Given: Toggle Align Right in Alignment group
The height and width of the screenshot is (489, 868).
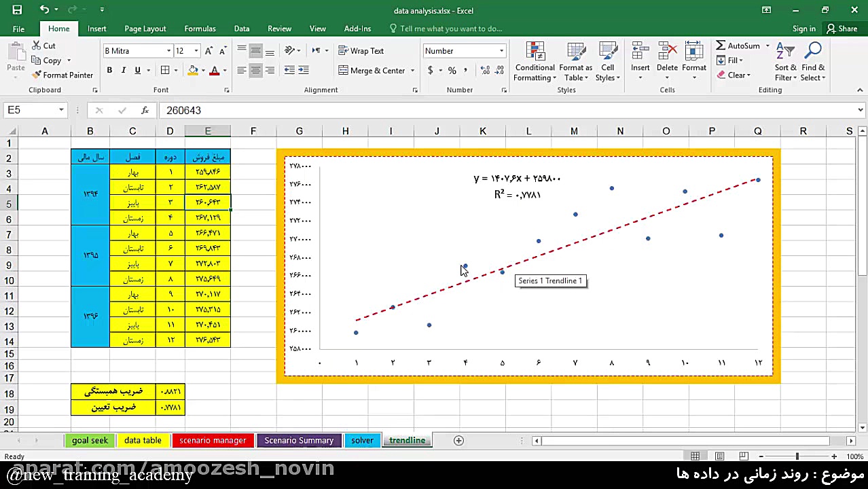Looking at the screenshot, I should (x=270, y=71).
